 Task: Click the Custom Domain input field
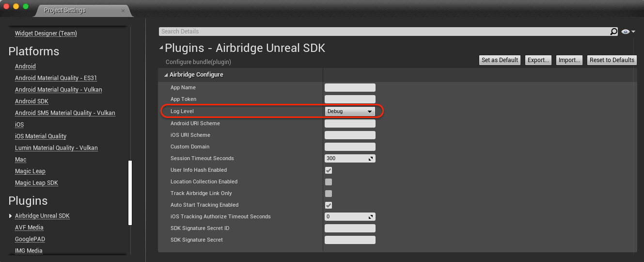pyautogui.click(x=350, y=147)
